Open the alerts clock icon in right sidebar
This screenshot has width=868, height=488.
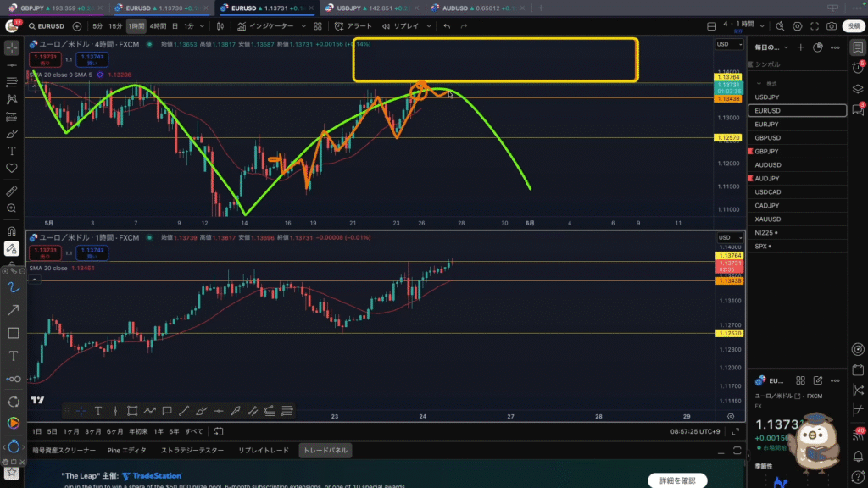click(858, 68)
